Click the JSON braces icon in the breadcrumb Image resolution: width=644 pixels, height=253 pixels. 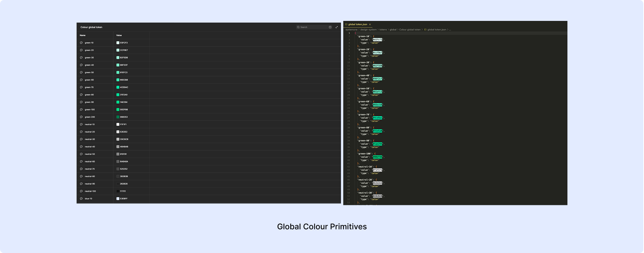[x=425, y=30]
